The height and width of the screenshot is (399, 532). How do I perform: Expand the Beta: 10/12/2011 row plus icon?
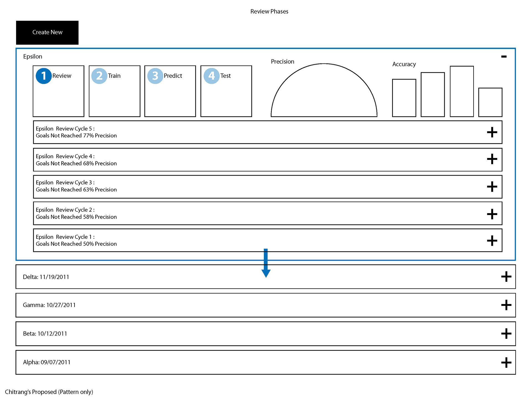tap(506, 334)
